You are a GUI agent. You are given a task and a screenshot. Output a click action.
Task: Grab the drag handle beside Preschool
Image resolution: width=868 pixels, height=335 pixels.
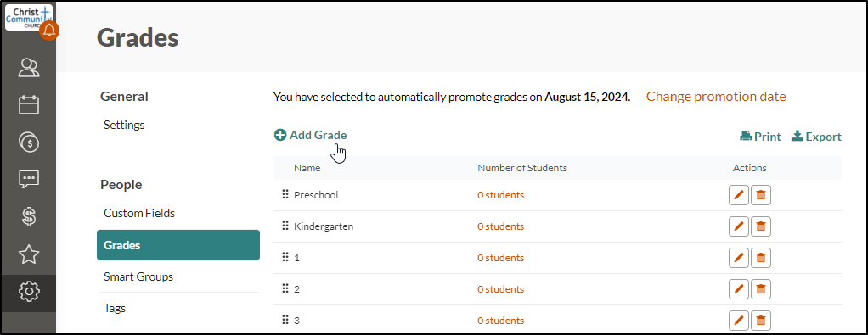(285, 194)
